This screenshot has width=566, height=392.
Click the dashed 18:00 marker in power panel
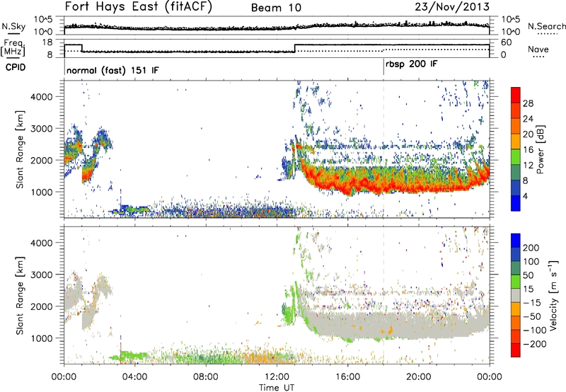(383, 149)
